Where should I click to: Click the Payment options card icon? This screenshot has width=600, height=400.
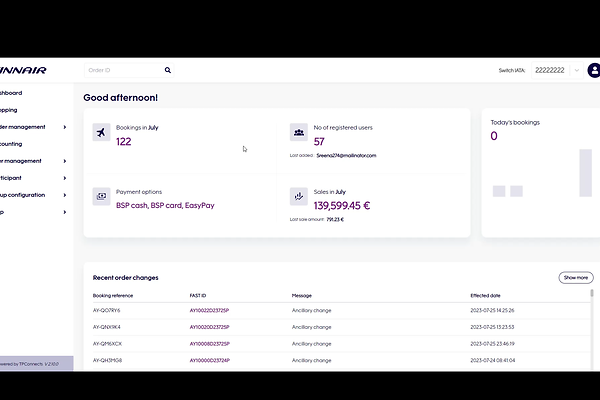pyautogui.click(x=101, y=196)
